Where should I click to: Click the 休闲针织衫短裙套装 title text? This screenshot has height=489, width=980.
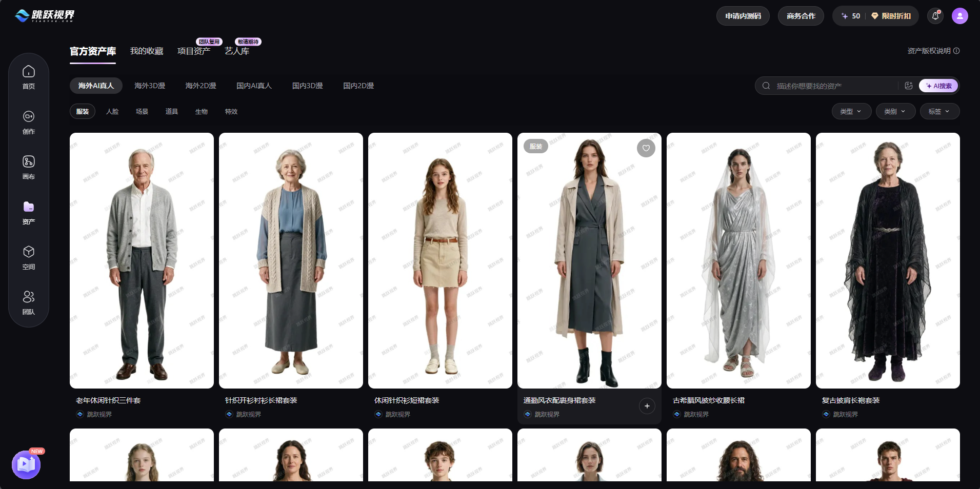[407, 400]
